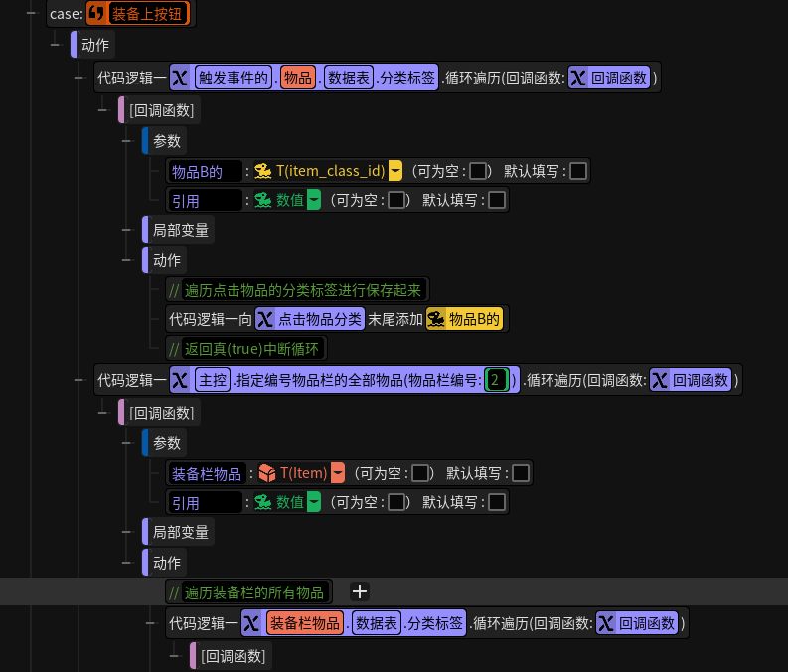Click 数据表 token in 装备栏物品 row
This screenshot has height=672, width=788.
coord(377,623)
